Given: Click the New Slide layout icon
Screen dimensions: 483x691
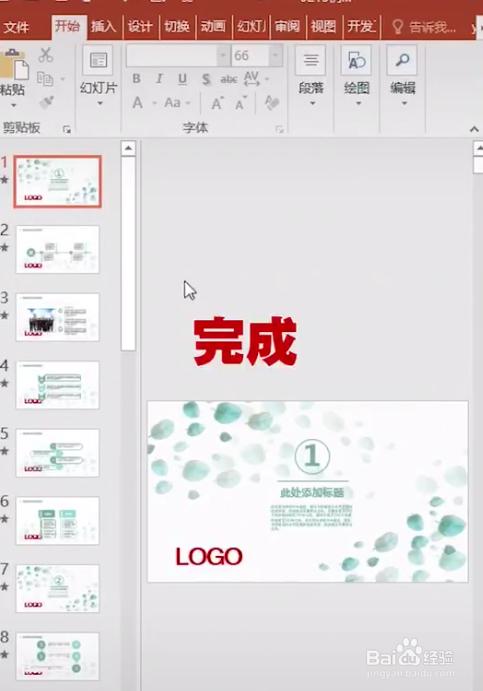Looking at the screenshot, I should point(98,59).
